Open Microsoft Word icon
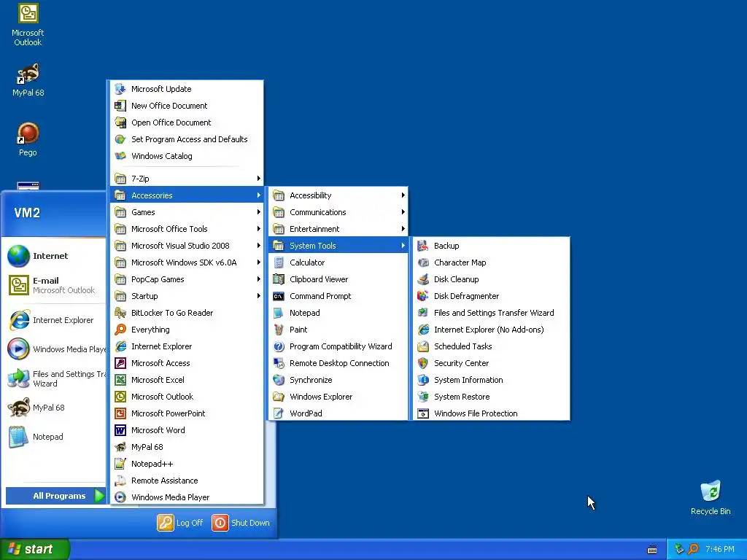The height and width of the screenshot is (560, 747). (120, 430)
